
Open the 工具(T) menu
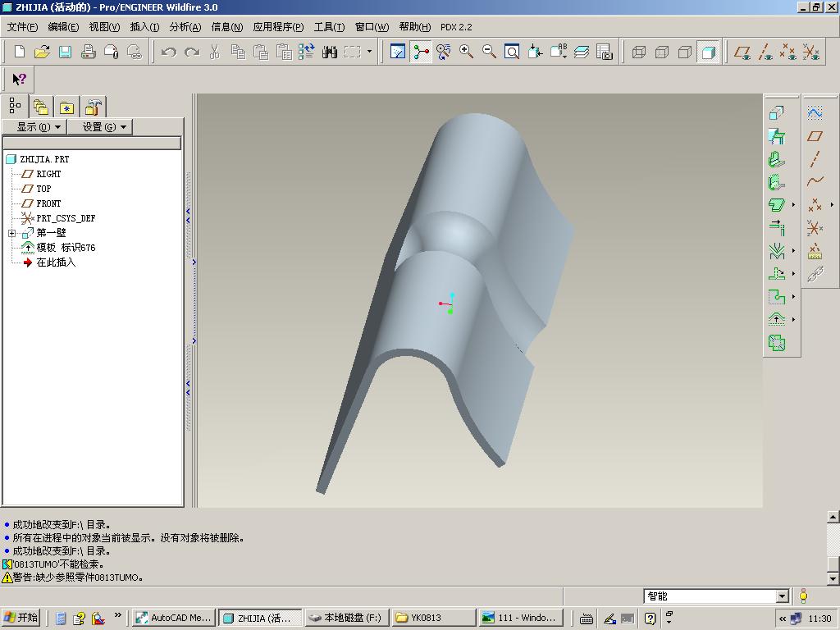pyautogui.click(x=330, y=27)
